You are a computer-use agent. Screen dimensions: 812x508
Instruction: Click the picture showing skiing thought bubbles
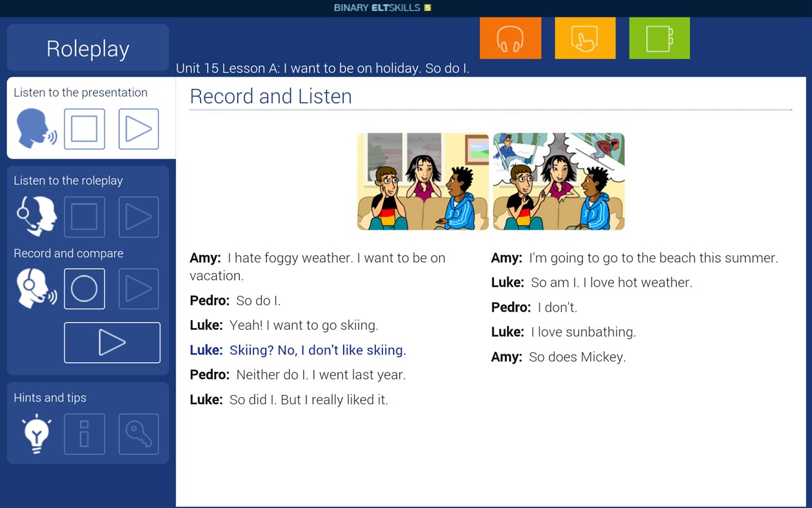pos(559,181)
